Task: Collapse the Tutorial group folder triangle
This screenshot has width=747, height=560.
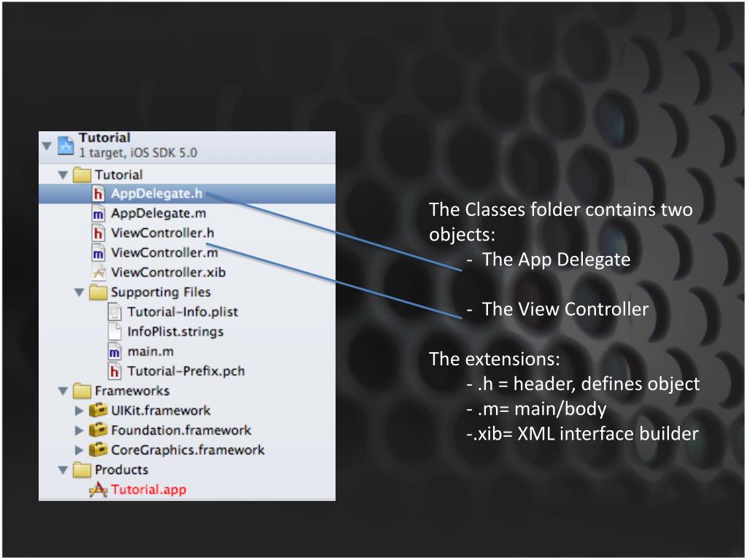Action: (x=63, y=175)
